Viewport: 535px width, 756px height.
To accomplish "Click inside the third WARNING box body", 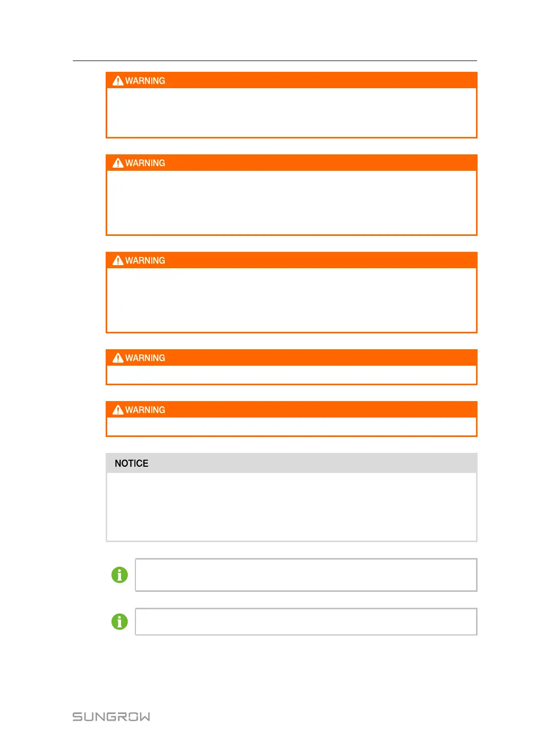I will (x=291, y=300).
